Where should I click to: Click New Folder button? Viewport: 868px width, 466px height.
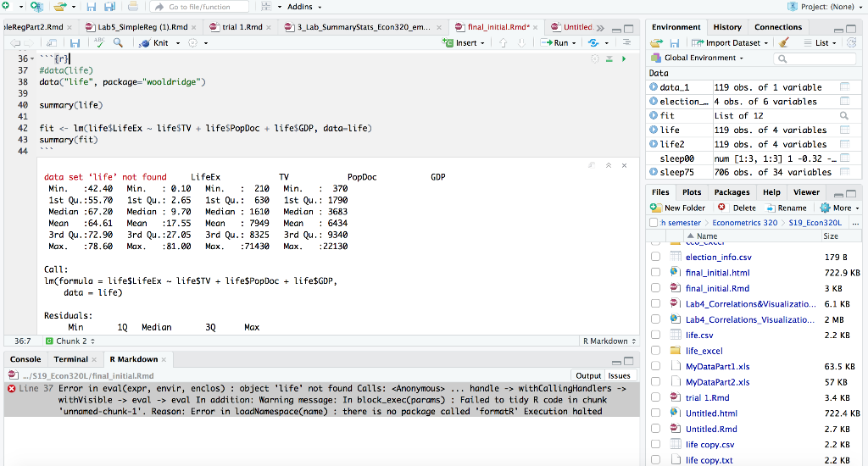pyautogui.click(x=678, y=208)
